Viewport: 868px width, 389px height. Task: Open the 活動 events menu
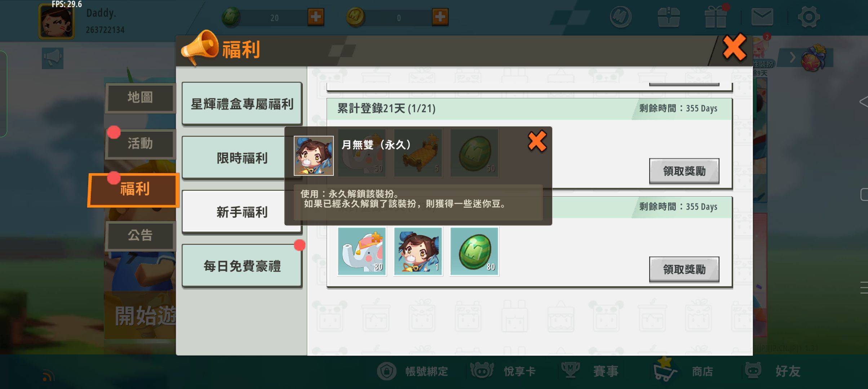(140, 144)
